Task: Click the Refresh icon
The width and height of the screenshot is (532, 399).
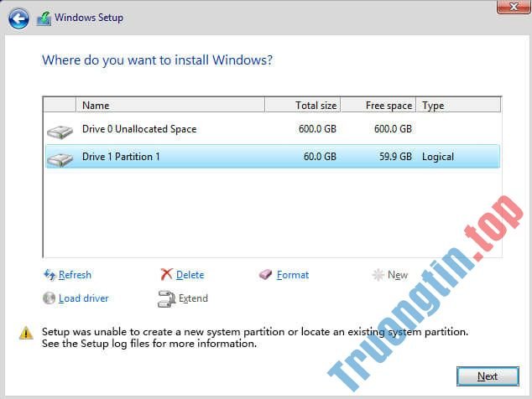Action: click(49, 275)
